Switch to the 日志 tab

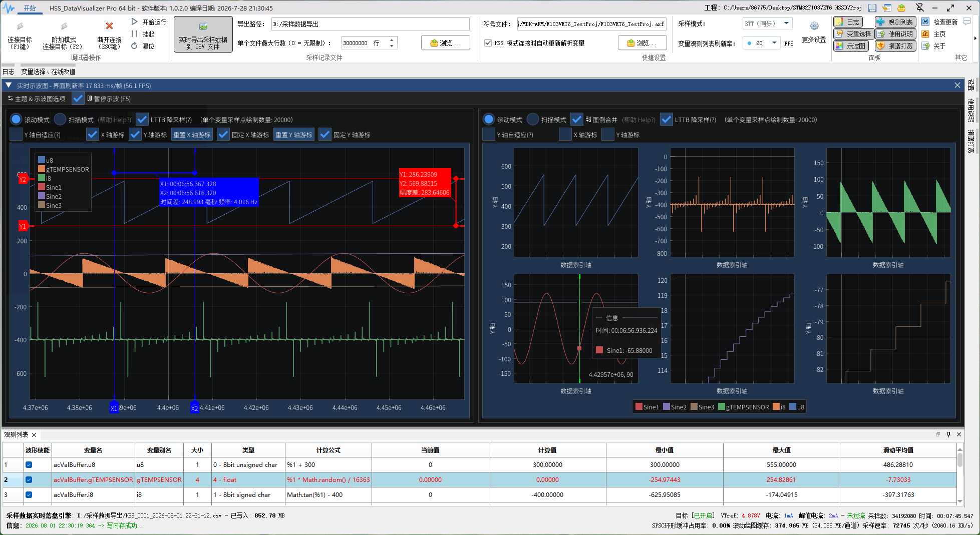tap(9, 72)
